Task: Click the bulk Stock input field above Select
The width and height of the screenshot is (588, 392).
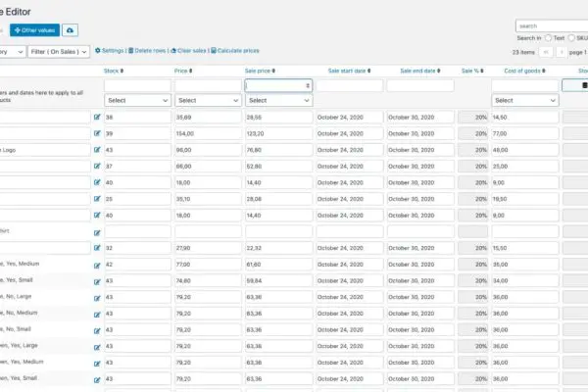Action: (137, 85)
